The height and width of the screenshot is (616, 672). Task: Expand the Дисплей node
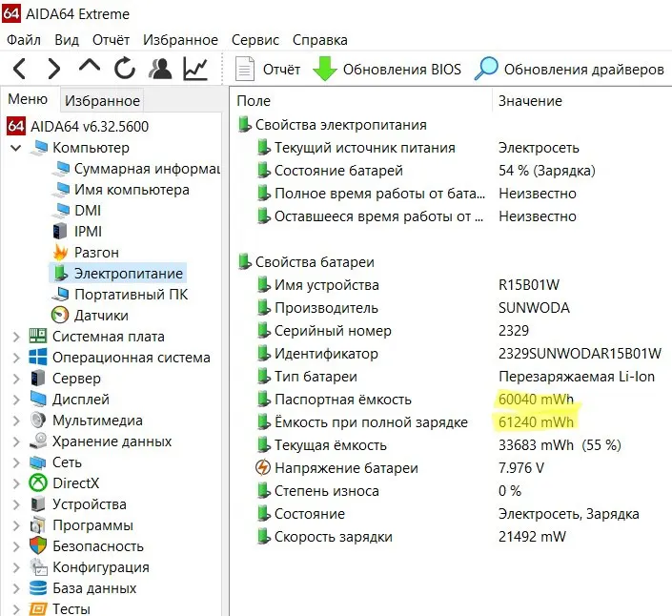[16, 400]
